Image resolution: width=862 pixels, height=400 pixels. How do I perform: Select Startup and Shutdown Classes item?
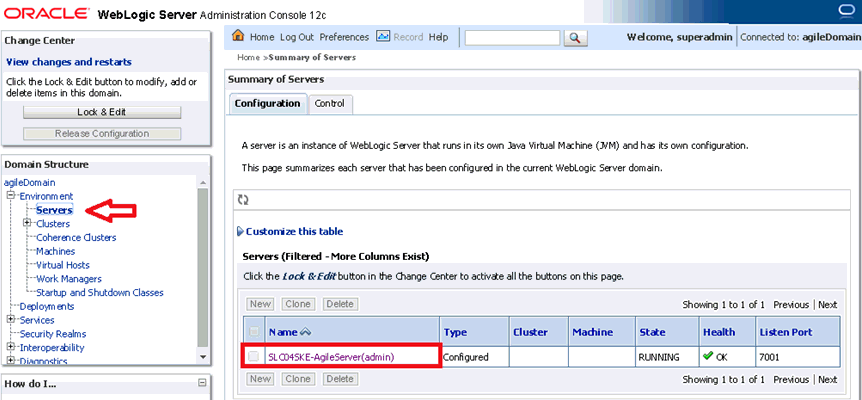[100, 292]
